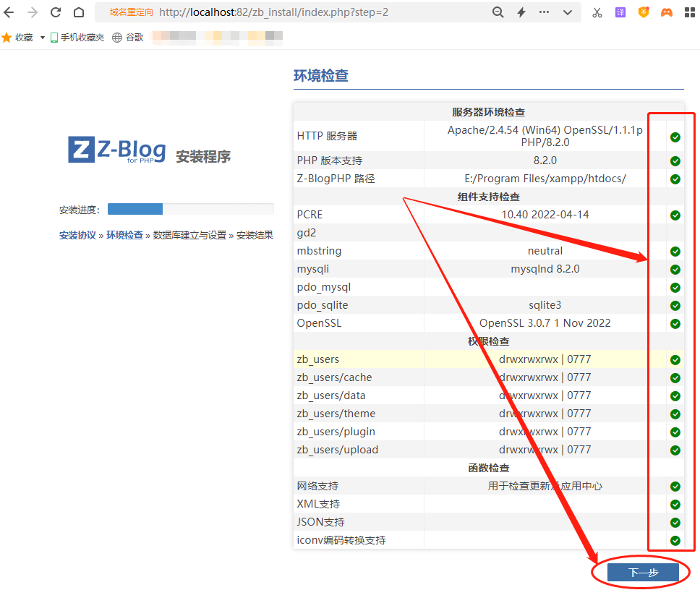
Task: Open the scissors screenshot tool
Action: point(597,12)
